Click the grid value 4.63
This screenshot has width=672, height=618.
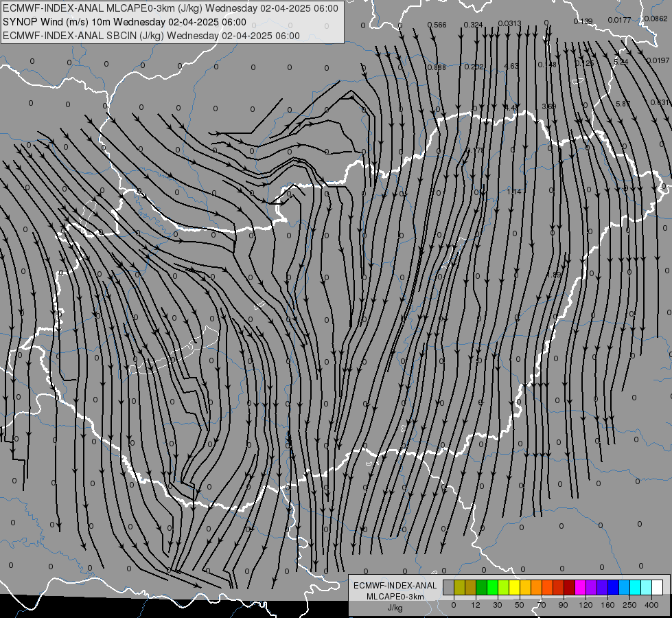point(511,66)
